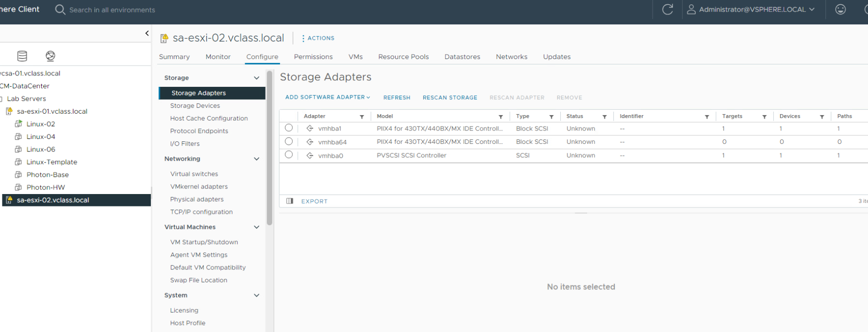This screenshot has height=332, width=868.
Task: Collapse the Networking section
Action: (x=257, y=159)
